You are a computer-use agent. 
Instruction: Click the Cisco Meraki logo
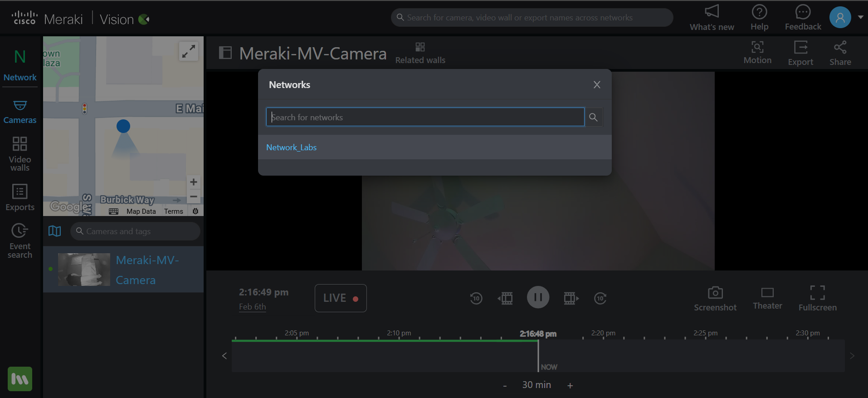47,19
